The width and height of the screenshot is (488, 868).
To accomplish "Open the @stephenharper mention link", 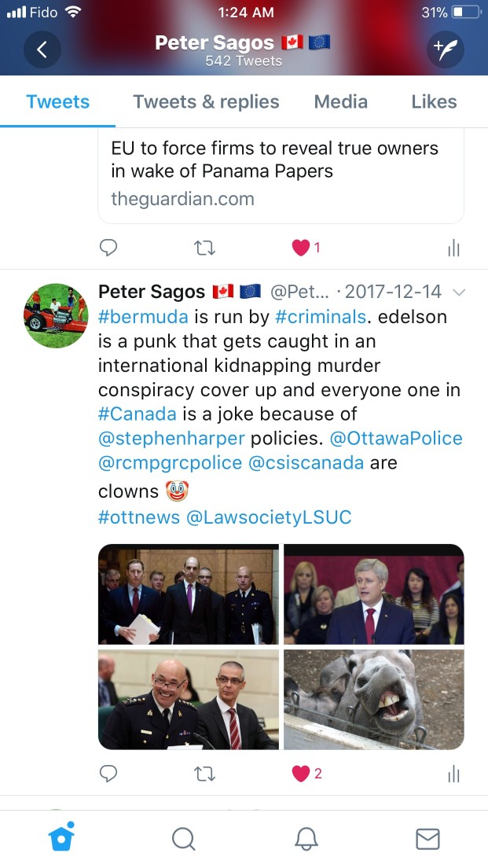I will click(171, 439).
